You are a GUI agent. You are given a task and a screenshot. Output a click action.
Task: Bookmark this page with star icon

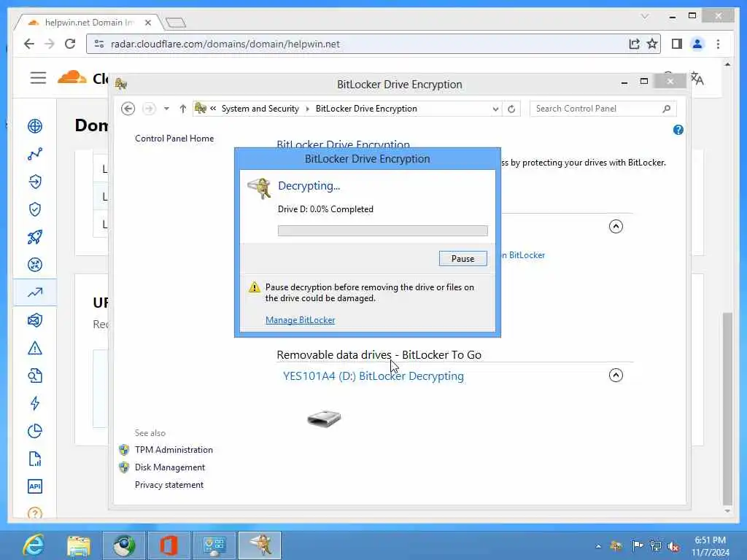click(x=652, y=44)
